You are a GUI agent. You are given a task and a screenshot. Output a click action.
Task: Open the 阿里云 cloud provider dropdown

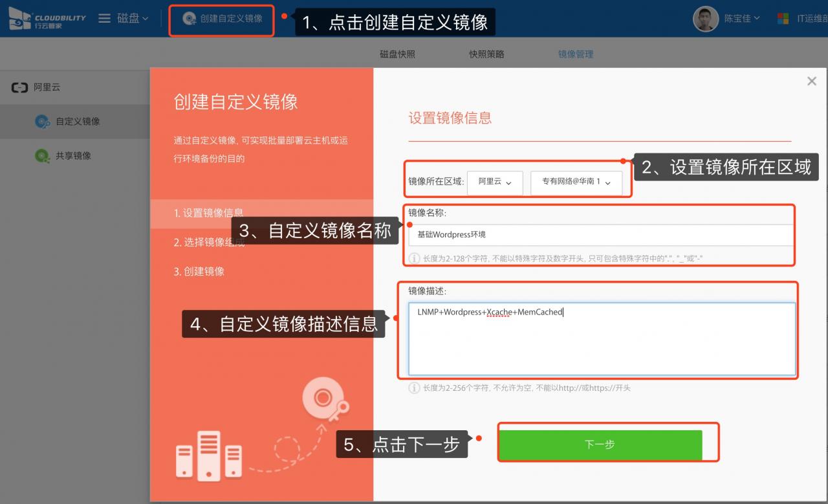tap(494, 182)
